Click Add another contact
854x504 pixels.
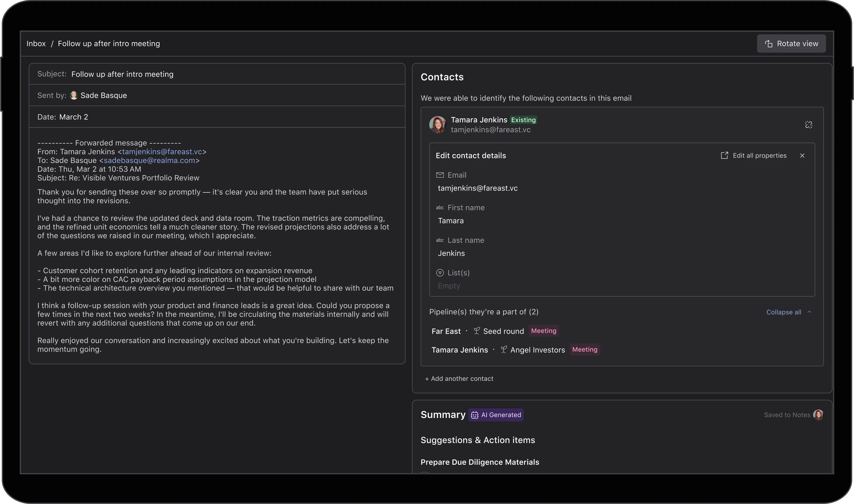[459, 379]
